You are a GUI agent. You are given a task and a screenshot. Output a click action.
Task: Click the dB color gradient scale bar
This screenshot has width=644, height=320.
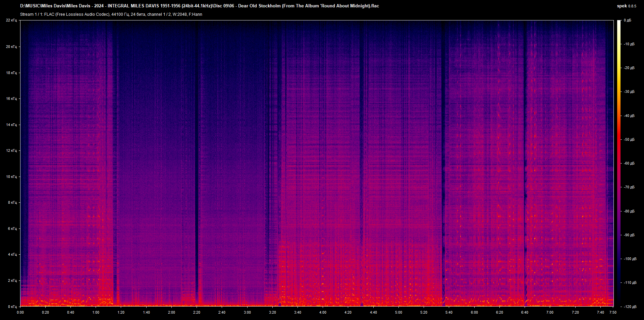619,163
